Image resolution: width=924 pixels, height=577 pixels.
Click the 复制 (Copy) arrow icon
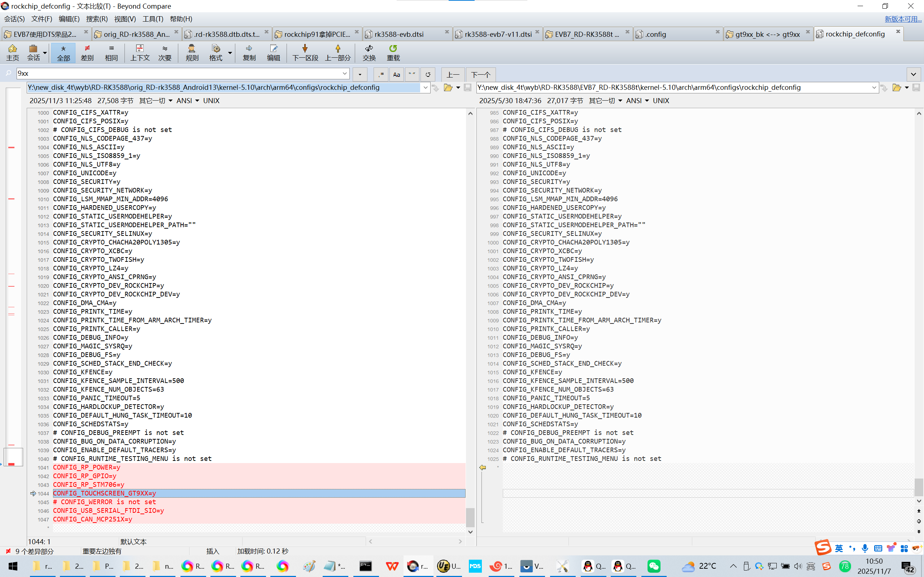click(249, 52)
